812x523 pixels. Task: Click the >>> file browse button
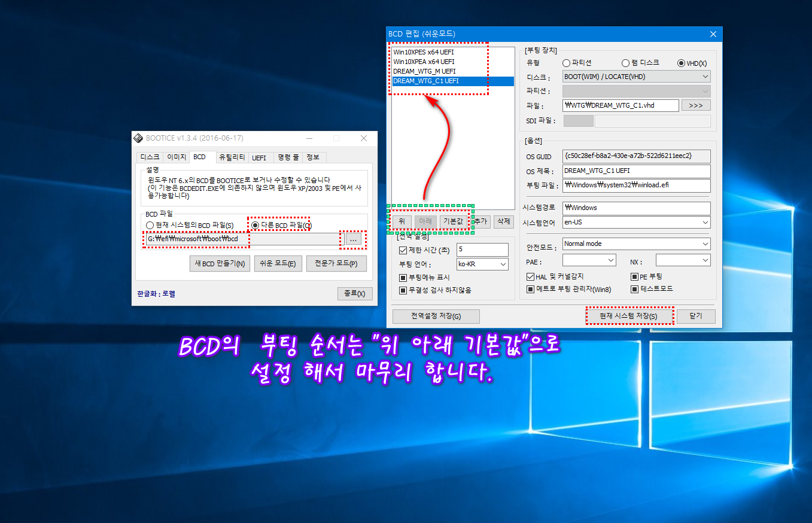[x=696, y=105]
